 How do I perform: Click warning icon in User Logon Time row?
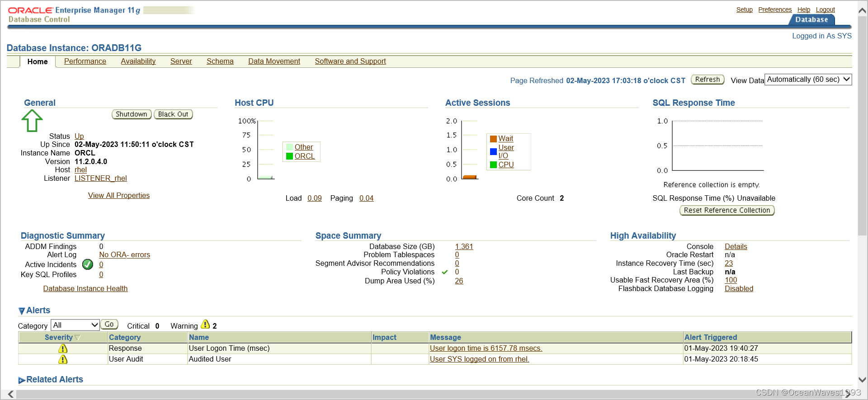63,348
